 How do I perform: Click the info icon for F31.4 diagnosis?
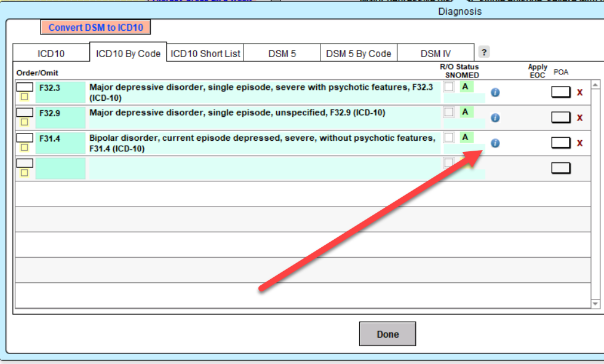pos(495,143)
